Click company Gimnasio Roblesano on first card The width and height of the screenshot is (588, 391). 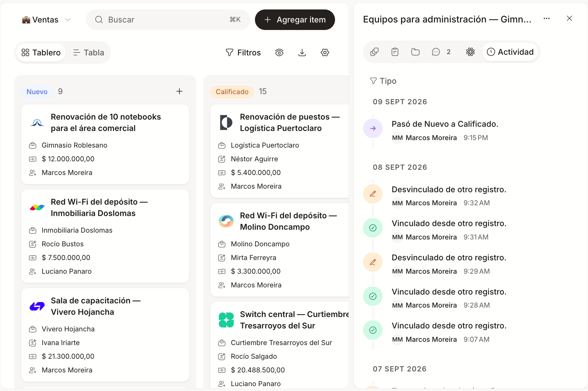pos(75,145)
